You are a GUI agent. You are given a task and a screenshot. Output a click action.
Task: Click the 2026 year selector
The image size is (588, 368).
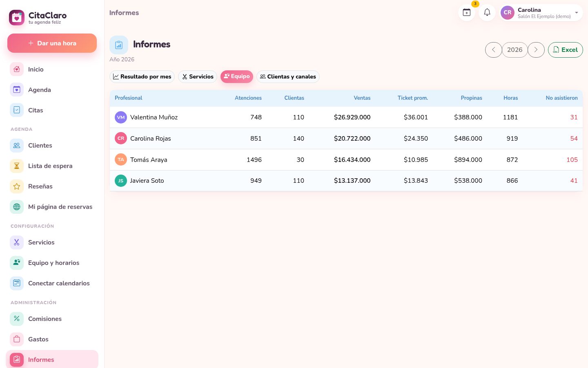[x=515, y=50]
